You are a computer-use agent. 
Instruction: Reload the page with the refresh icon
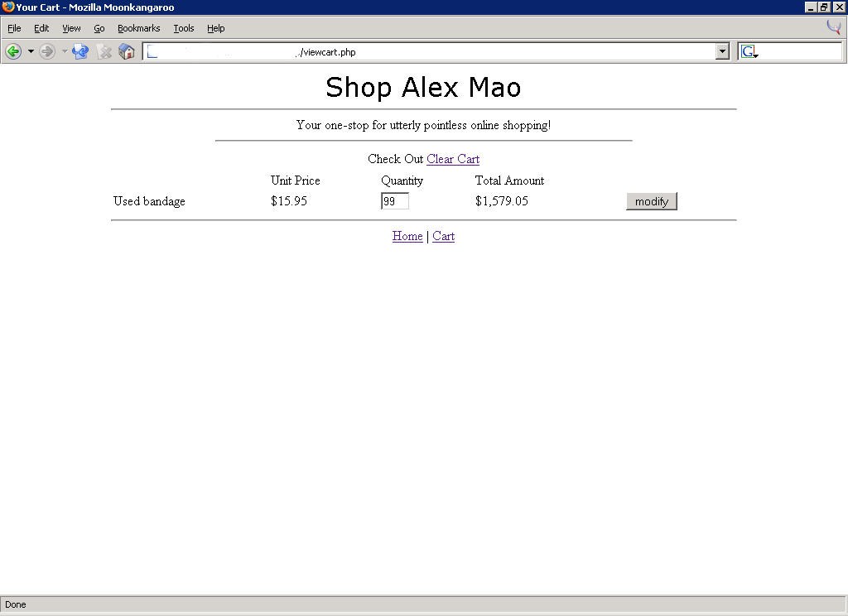coord(80,51)
